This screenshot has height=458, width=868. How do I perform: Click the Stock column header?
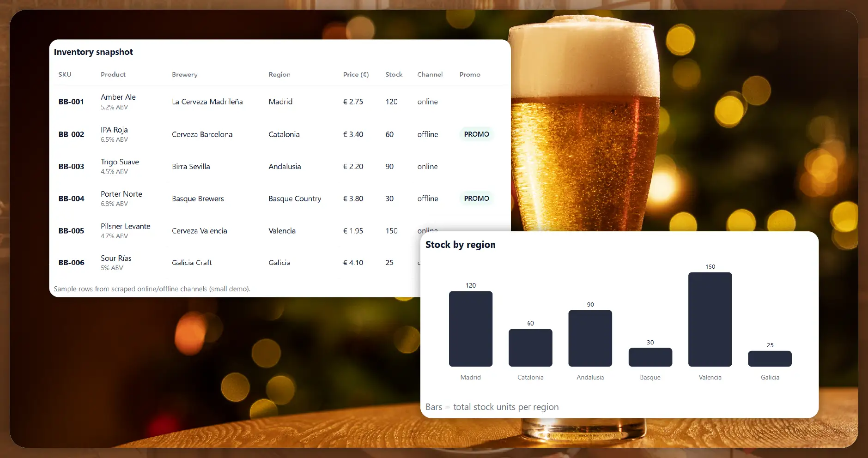pos(394,74)
